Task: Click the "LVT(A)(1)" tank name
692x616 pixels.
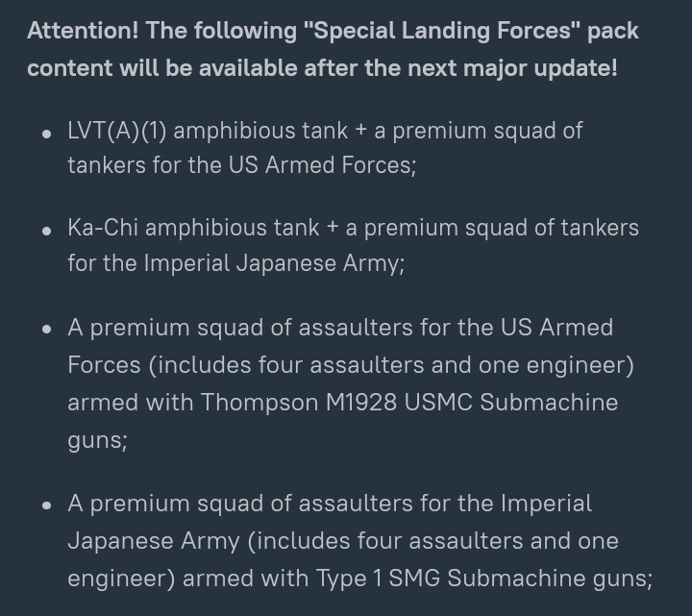Action: 117,131
